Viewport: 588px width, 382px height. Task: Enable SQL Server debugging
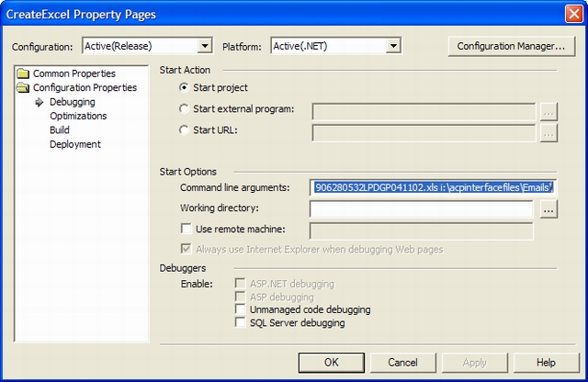(240, 322)
